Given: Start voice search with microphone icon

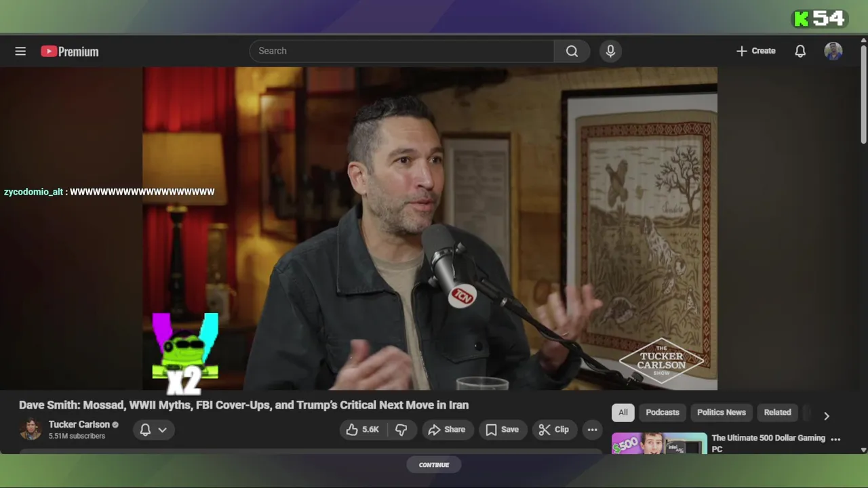Looking at the screenshot, I should coord(610,51).
